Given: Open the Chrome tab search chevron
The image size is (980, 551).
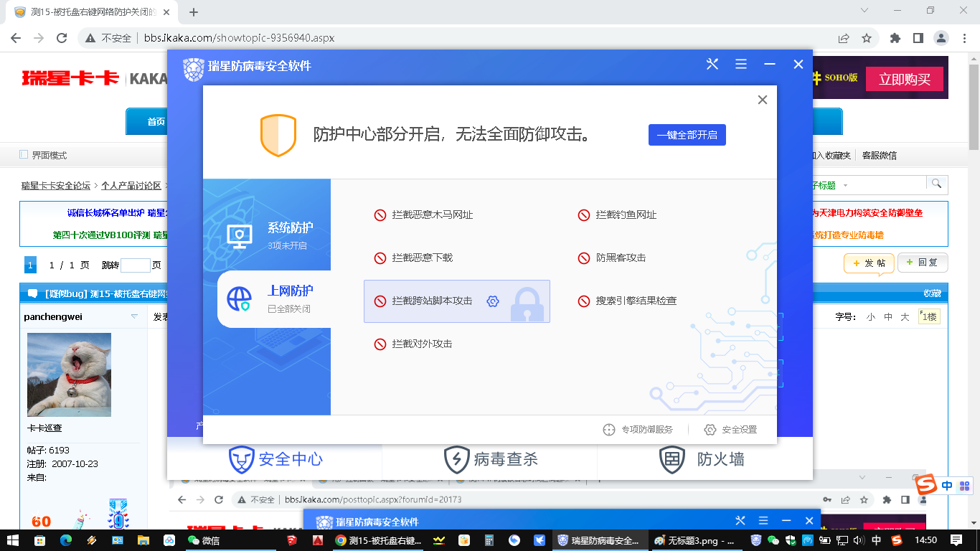Looking at the screenshot, I should [x=864, y=10].
